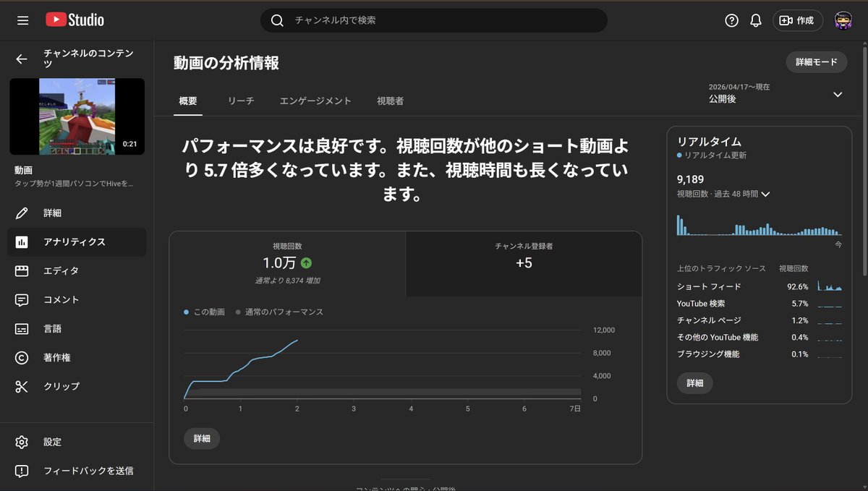Switch to the リーチ tab

point(241,101)
